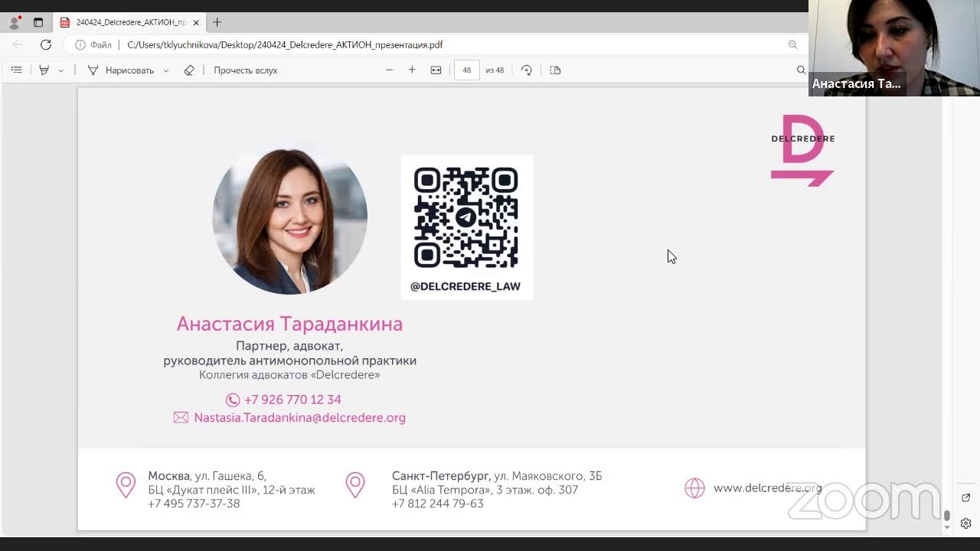
Task: Rotate the PDF page
Action: (526, 70)
